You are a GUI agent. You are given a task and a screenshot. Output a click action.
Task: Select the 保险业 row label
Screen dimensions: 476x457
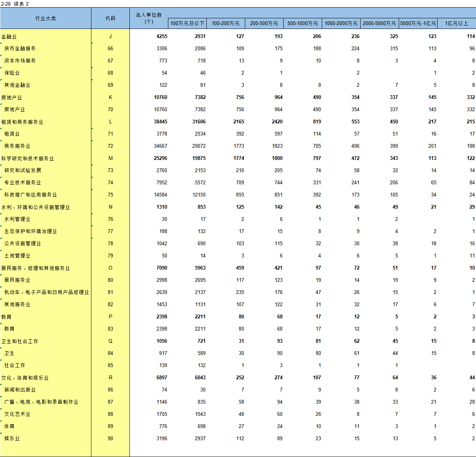pos(12,73)
